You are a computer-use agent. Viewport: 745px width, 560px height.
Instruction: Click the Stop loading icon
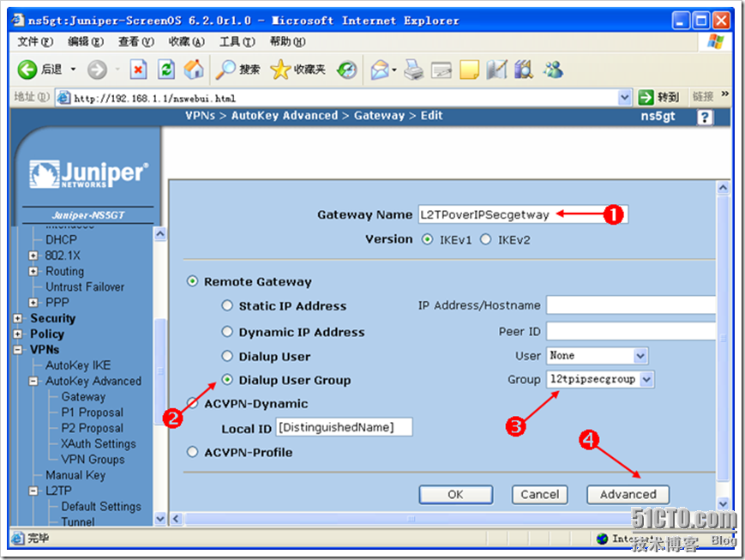pyautogui.click(x=138, y=69)
